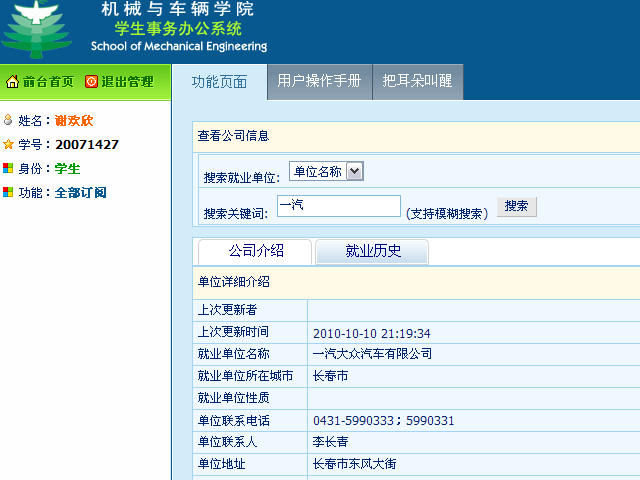Viewport: 640px width, 480px height.
Task: Click the star icon next to 学号
Action: [9, 144]
